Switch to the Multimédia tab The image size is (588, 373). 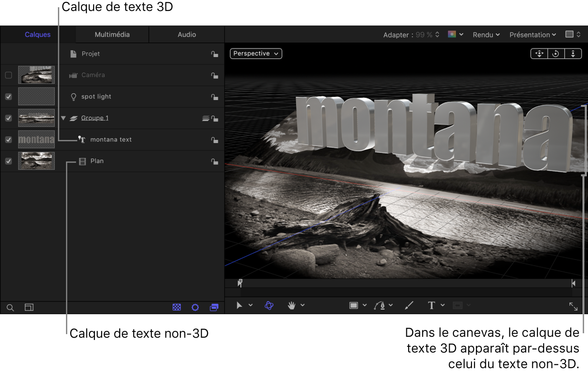pos(111,34)
